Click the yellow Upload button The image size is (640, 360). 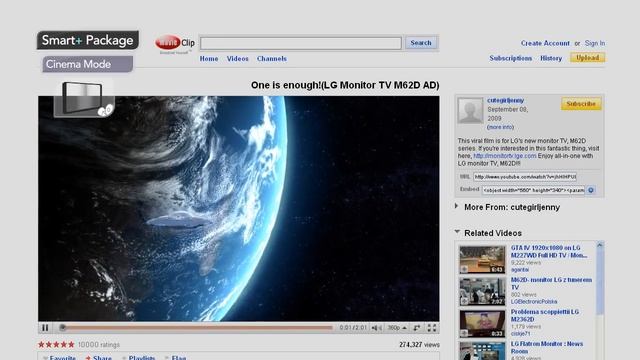click(x=588, y=58)
